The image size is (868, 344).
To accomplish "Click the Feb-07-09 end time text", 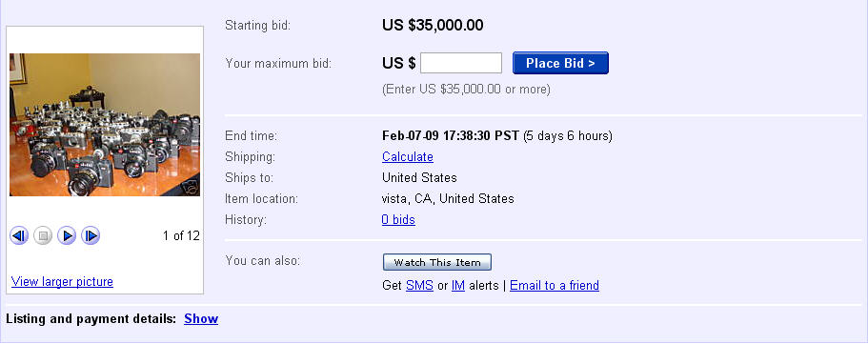I will [451, 135].
